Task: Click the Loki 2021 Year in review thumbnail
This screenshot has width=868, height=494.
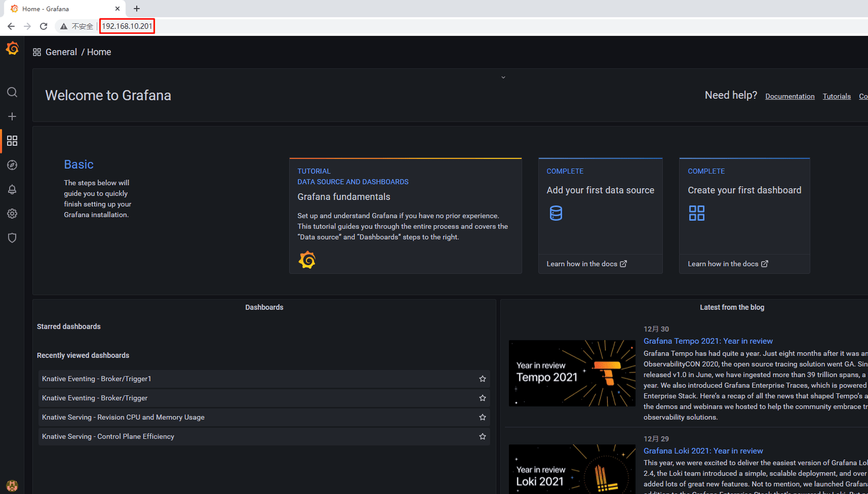Action: coord(572,469)
